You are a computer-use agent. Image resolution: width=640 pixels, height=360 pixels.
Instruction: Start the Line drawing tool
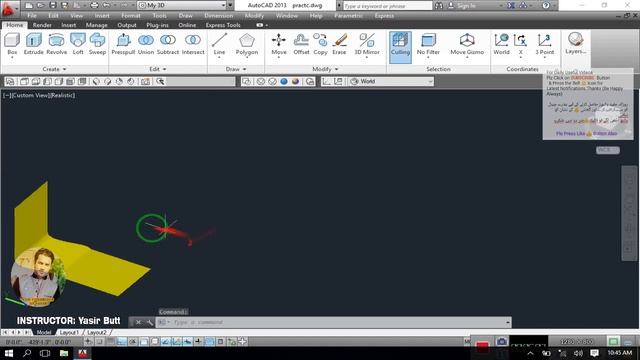click(x=219, y=44)
